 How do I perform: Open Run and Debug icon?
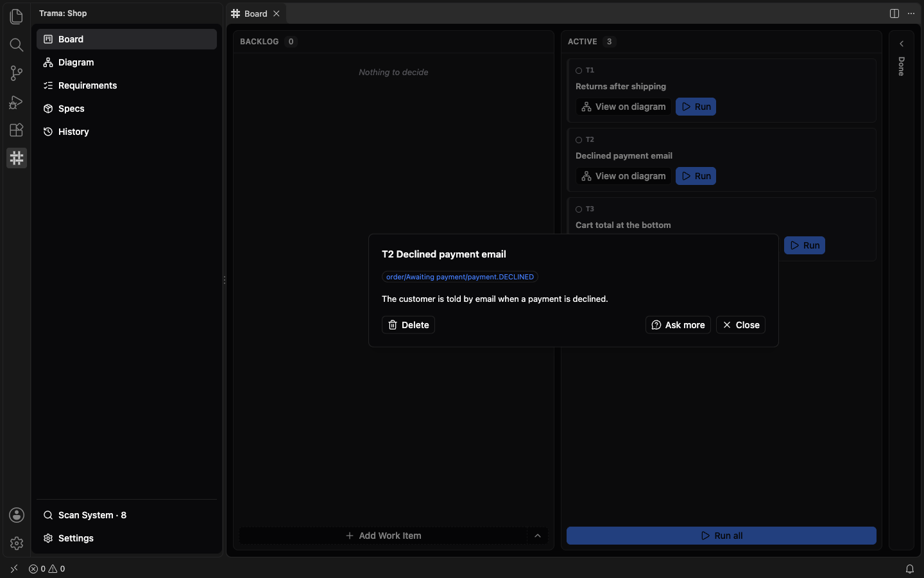(17, 101)
